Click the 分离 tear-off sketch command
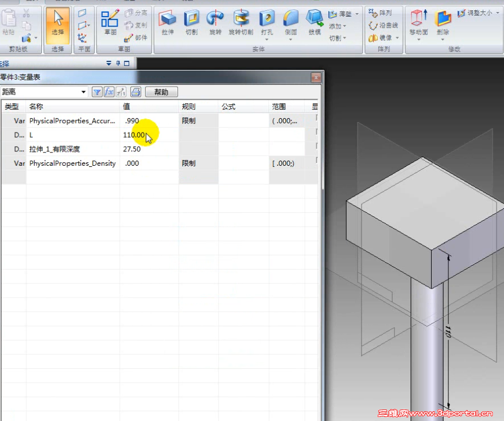The image size is (504, 421). click(135, 13)
